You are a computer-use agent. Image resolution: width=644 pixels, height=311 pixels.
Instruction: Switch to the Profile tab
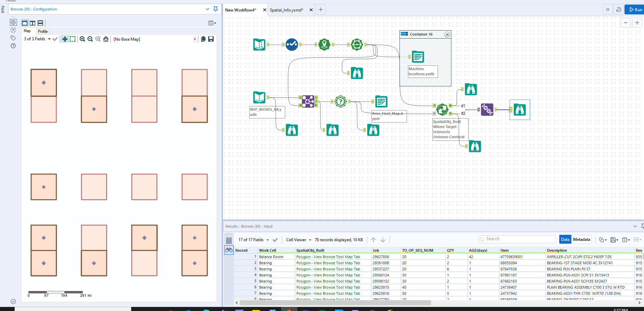[x=43, y=31]
